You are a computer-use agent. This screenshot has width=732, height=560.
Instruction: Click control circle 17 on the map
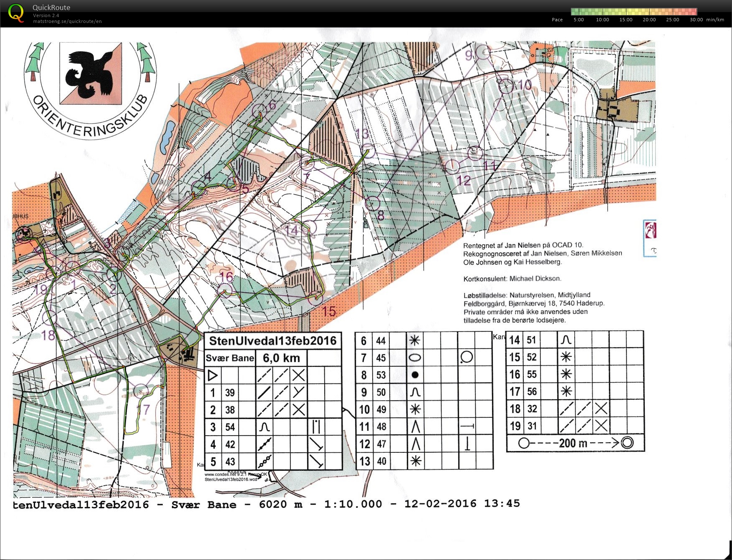click(x=141, y=391)
